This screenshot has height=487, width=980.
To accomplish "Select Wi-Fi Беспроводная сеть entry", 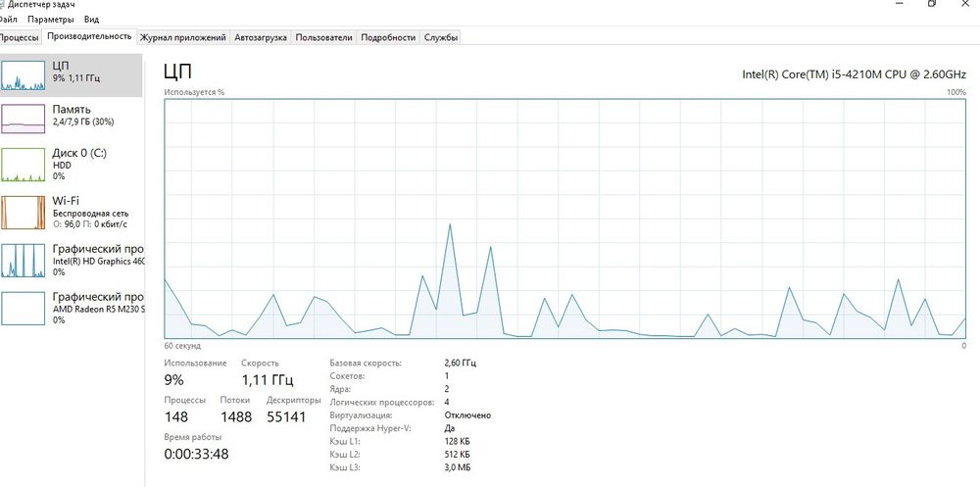I will pos(72,213).
